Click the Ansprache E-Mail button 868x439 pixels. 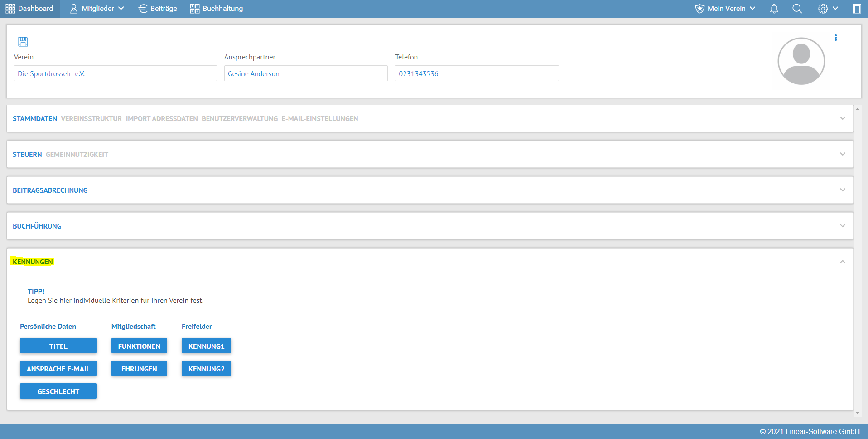[x=58, y=368]
